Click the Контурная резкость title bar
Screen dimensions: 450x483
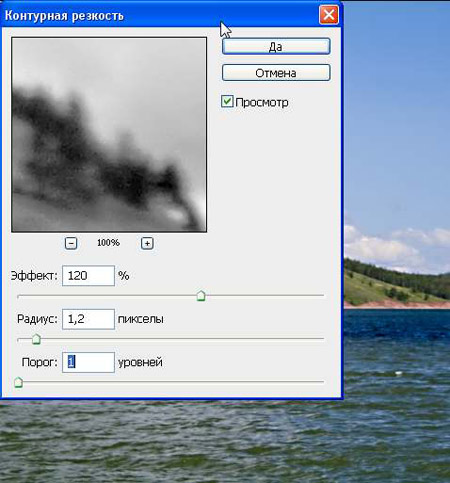coord(172,15)
